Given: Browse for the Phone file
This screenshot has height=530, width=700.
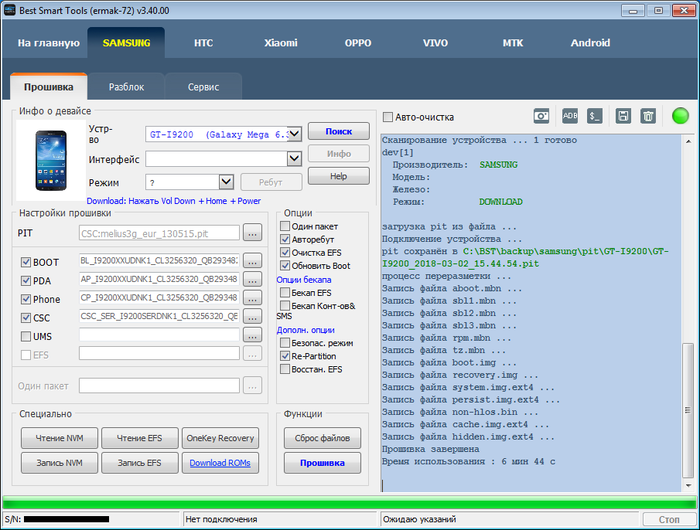Looking at the screenshot, I should 252,298.
